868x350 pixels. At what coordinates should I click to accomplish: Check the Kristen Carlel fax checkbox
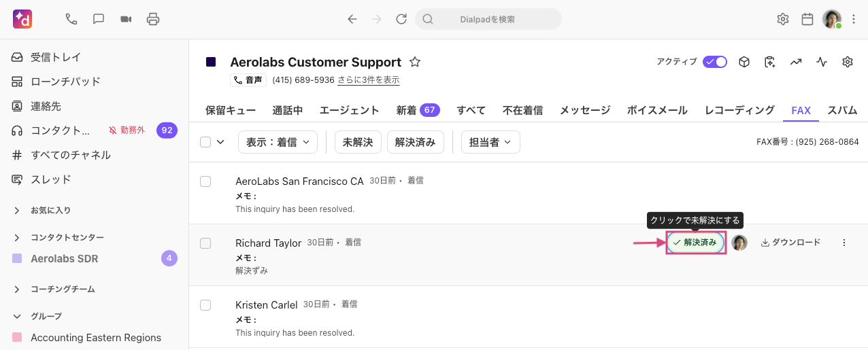tap(205, 305)
